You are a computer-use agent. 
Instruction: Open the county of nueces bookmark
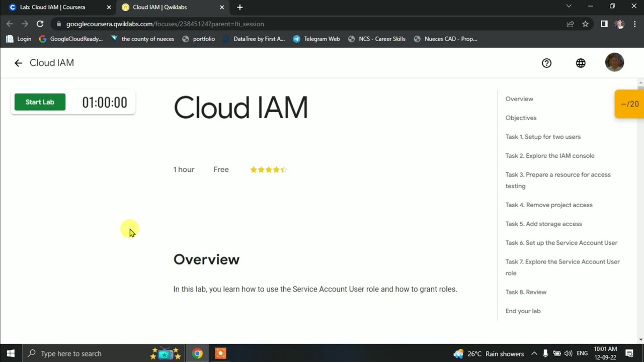point(142,39)
